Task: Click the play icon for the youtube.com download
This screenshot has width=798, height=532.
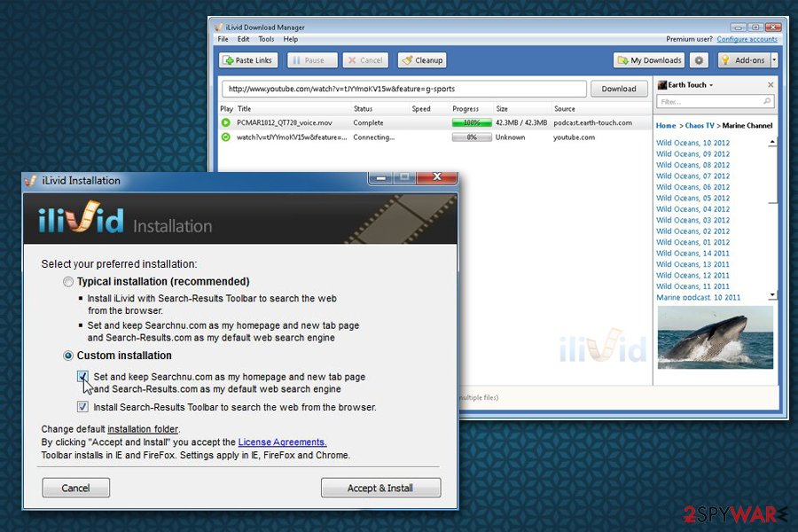Action: [226, 137]
